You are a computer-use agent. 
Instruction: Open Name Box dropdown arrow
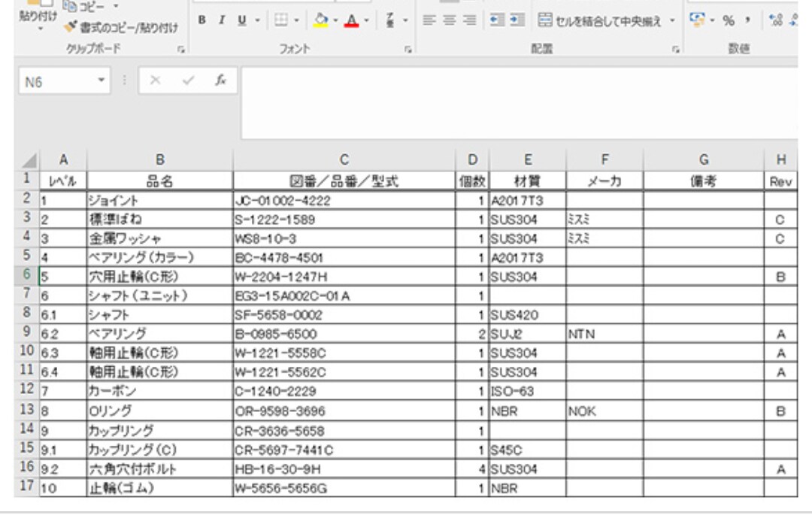(101, 80)
